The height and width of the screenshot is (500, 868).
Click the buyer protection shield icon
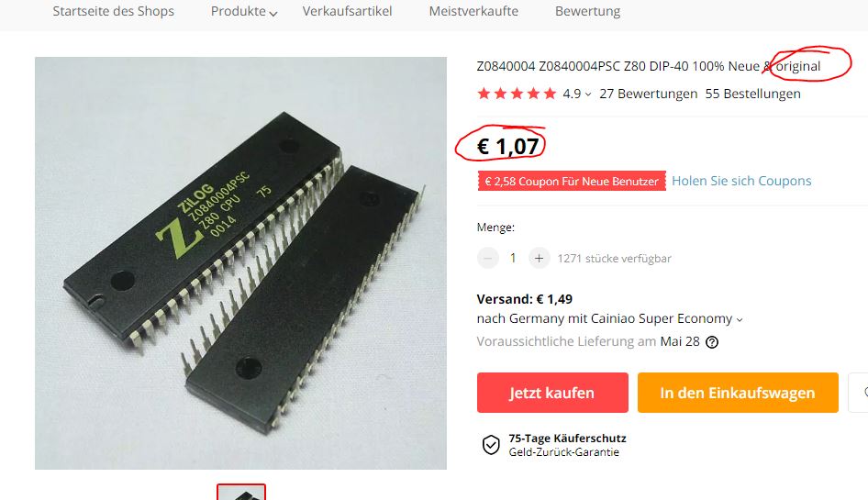pyautogui.click(x=491, y=445)
